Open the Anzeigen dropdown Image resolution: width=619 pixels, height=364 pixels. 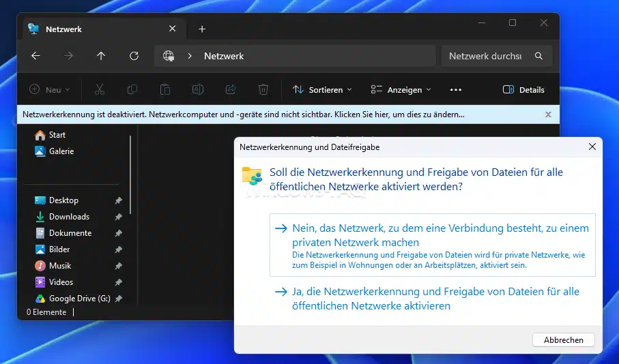pyautogui.click(x=401, y=90)
